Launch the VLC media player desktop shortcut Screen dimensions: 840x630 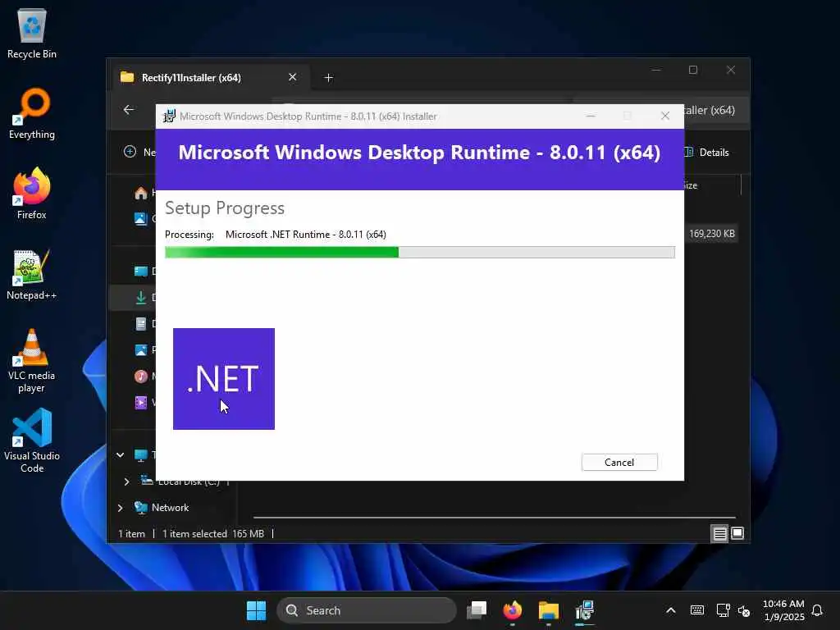click(32, 361)
